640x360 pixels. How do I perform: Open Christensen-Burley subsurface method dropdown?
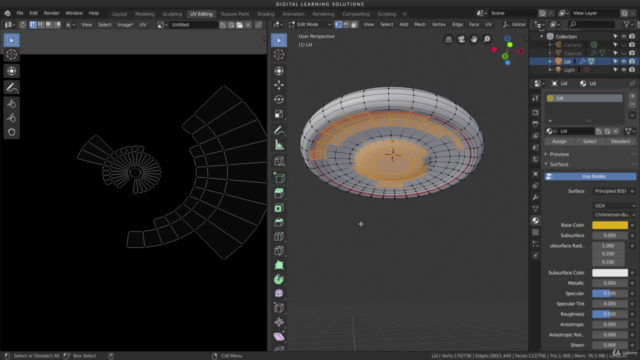coord(614,215)
